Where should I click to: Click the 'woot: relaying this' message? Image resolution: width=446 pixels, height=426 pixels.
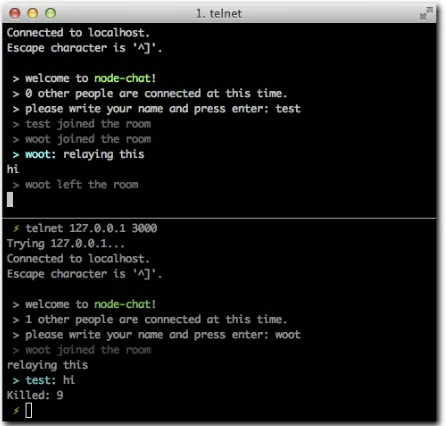79,154
